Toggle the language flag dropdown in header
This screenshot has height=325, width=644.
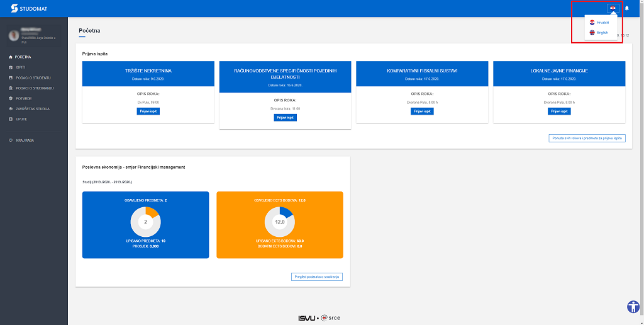pyautogui.click(x=613, y=8)
